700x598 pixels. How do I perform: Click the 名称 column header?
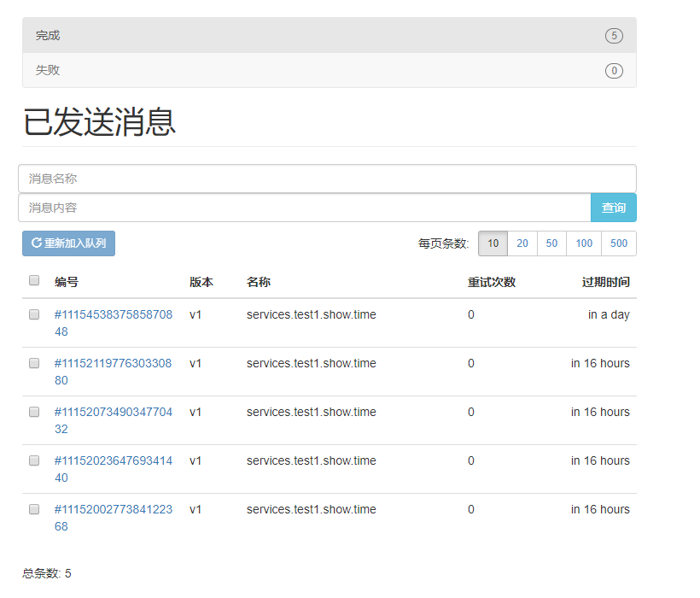259,282
